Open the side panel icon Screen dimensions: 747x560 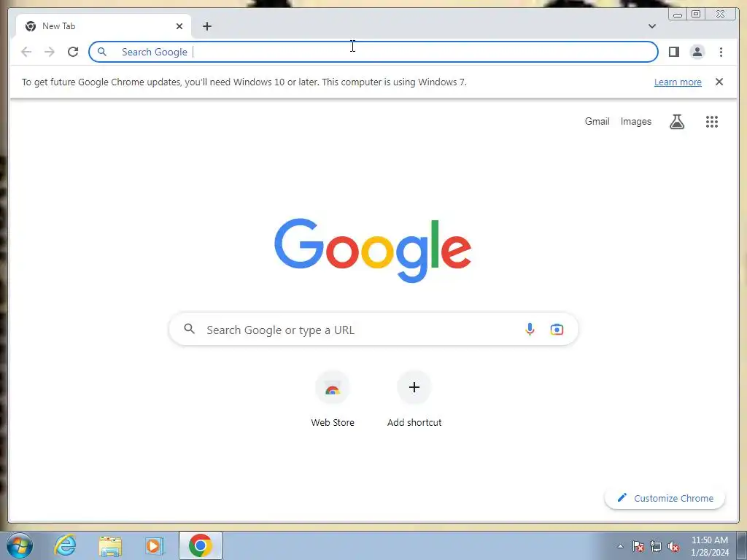673,52
